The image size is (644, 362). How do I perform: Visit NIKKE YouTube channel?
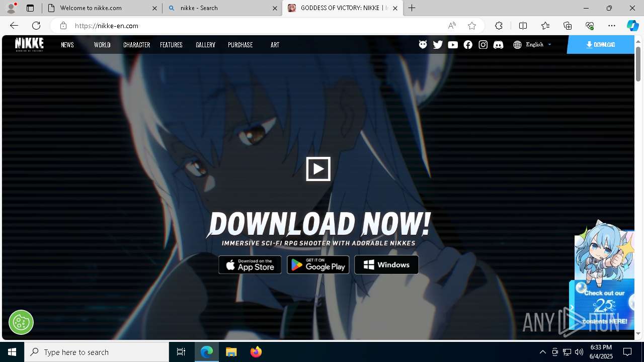[x=453, y=45]
